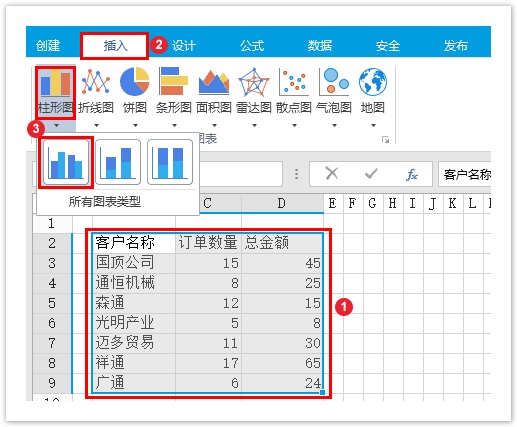This screenshot has height=427, width=517.
Task: Expand the dropdown arrow under 折线图
Action: 96,126
